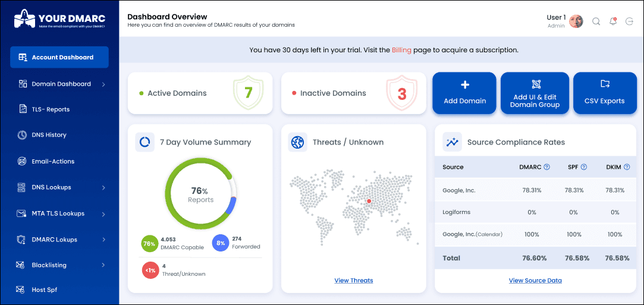644x305 pixels.
Task: Open search with the magnifier icon
Action: pyautogui.click(x=596, y=21)
